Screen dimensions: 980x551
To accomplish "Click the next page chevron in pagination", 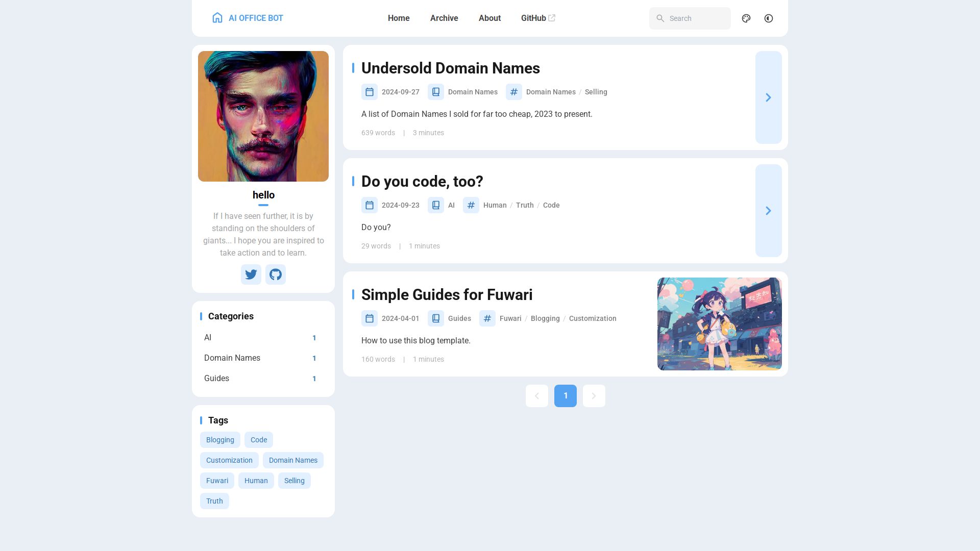I will pyautogui.click(x=594, y=396).
